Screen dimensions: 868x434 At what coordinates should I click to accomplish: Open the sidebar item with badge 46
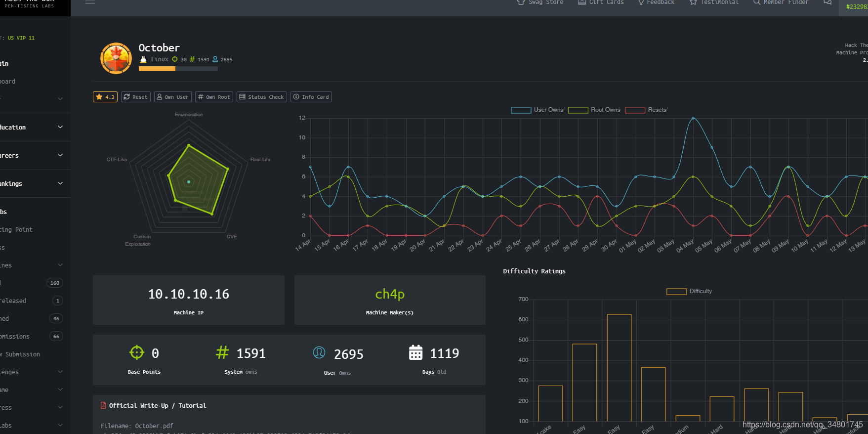point(32,318)
